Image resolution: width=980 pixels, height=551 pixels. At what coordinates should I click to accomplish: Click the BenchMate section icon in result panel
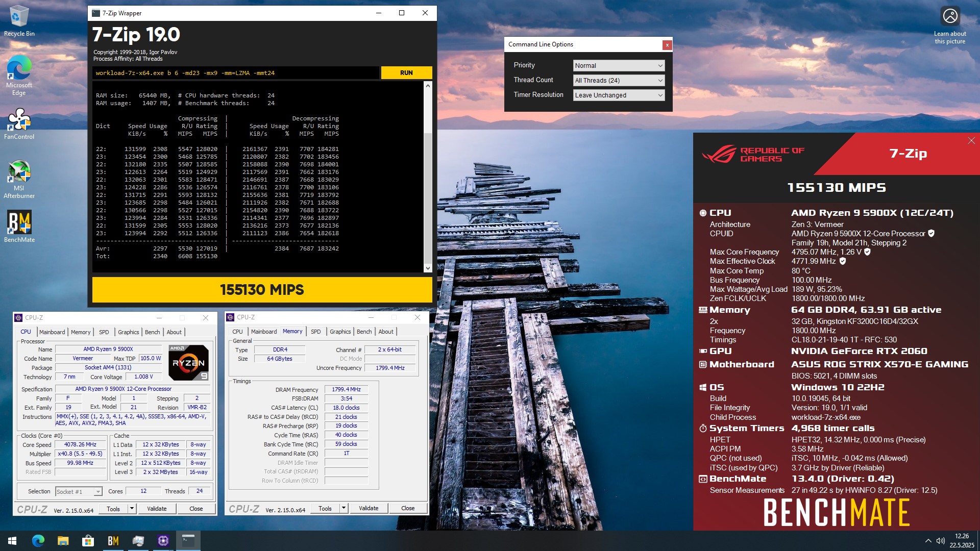click(703, 479)
